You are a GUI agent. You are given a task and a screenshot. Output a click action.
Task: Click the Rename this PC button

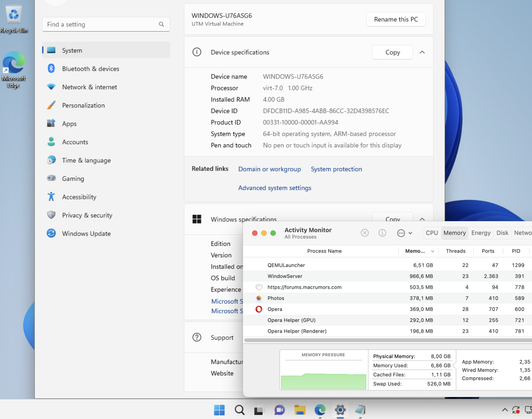tap(396, 19)
